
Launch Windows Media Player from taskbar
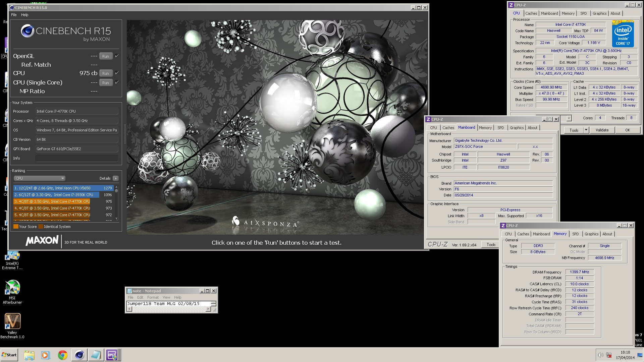tap(45, 355)
